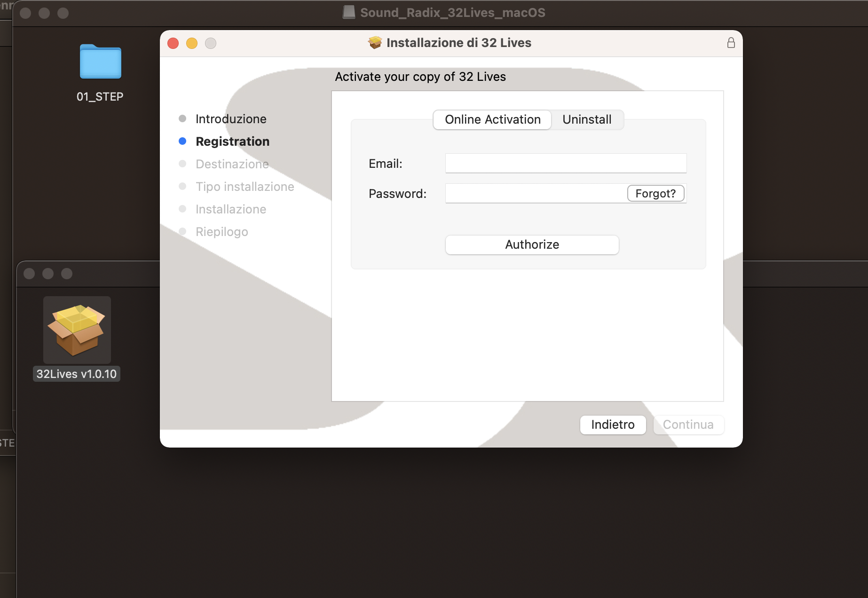This screenshot has height=598, width=868.
Task: Click the Activate your copy of 32 Lives heading
Action: point(420,77)
